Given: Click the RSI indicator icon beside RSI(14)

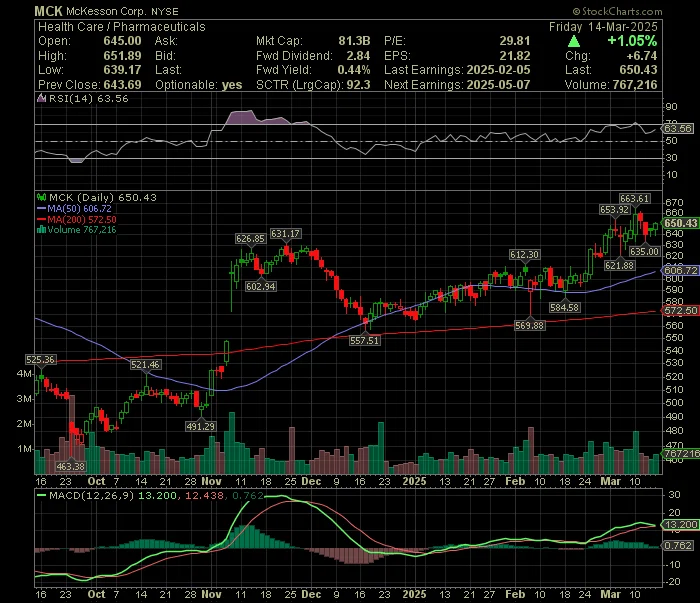Looking at the screenshot, I should [x=42, y=98].
